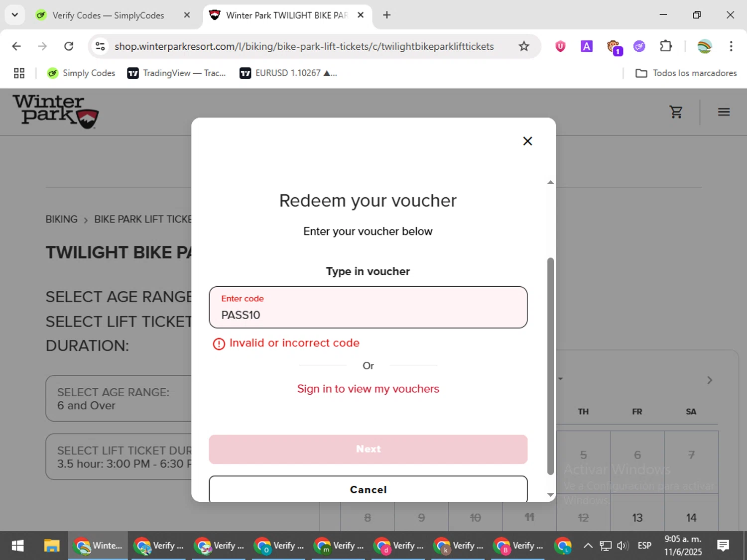This screenshot has height=560, width=747.
Task: Open the cookie extension icon
Action: [x=614, y=47]
